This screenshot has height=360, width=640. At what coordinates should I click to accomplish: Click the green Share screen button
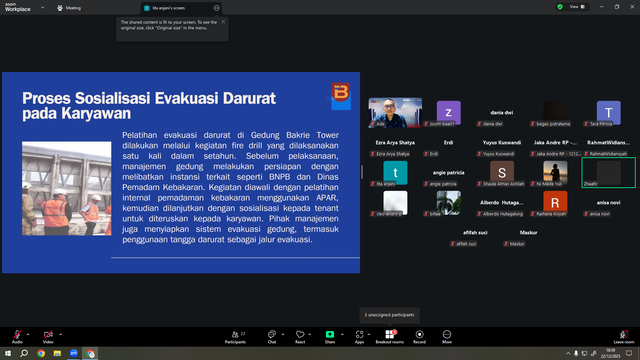pos(330,337)
